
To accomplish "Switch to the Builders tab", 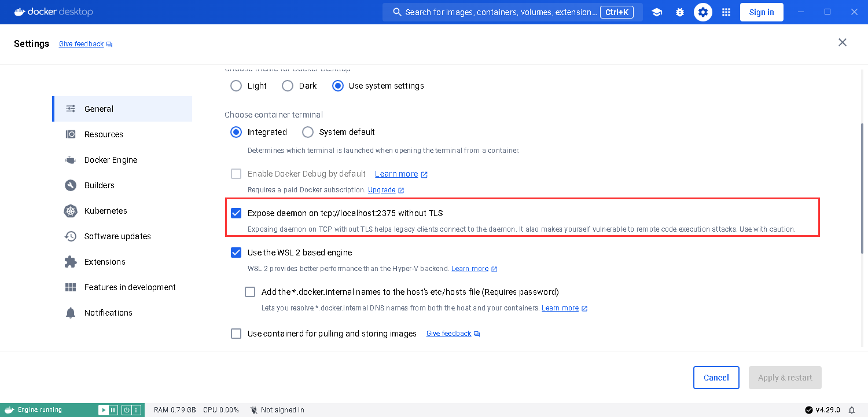I will (x=122, y=185).
